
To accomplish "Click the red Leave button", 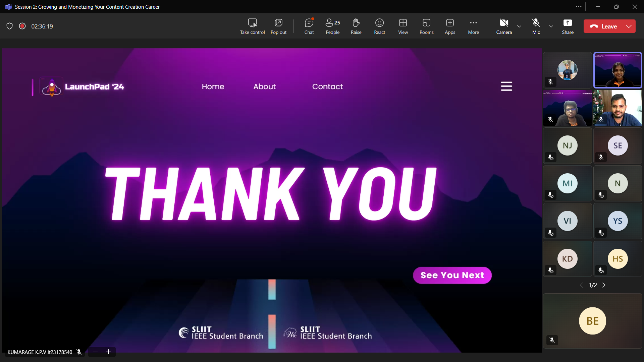I will [603, 26].
